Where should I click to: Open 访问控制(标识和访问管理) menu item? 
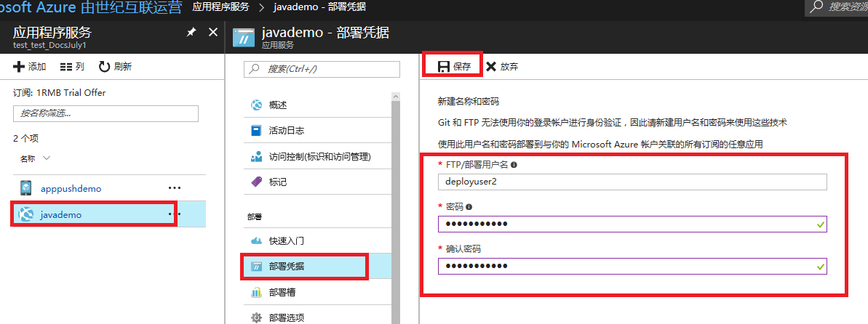pyautogui.click(x=316, y=156)
